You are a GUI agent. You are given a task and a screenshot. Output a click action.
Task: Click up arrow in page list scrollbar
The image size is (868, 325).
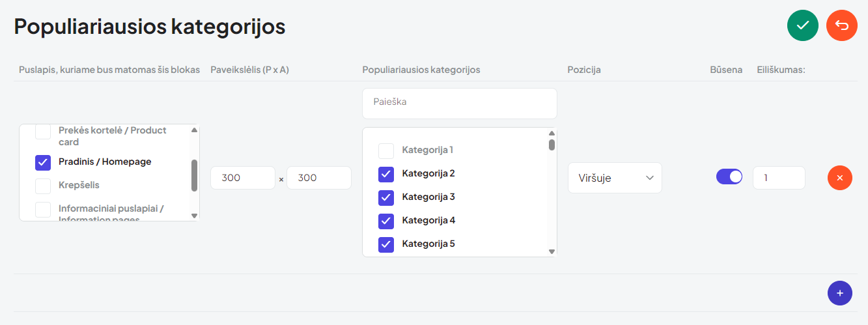click(194, 130)
